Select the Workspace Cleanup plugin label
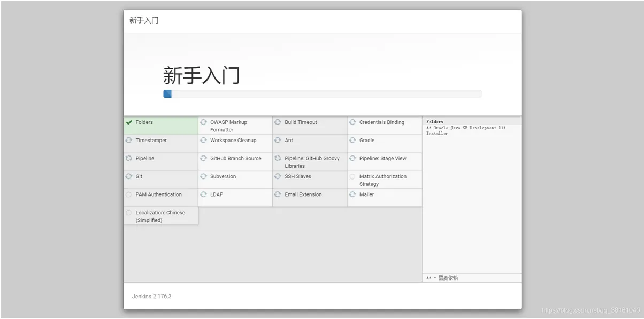Image resolution: width=644 pixels, height=319 pixels. (x=233, y=141)
